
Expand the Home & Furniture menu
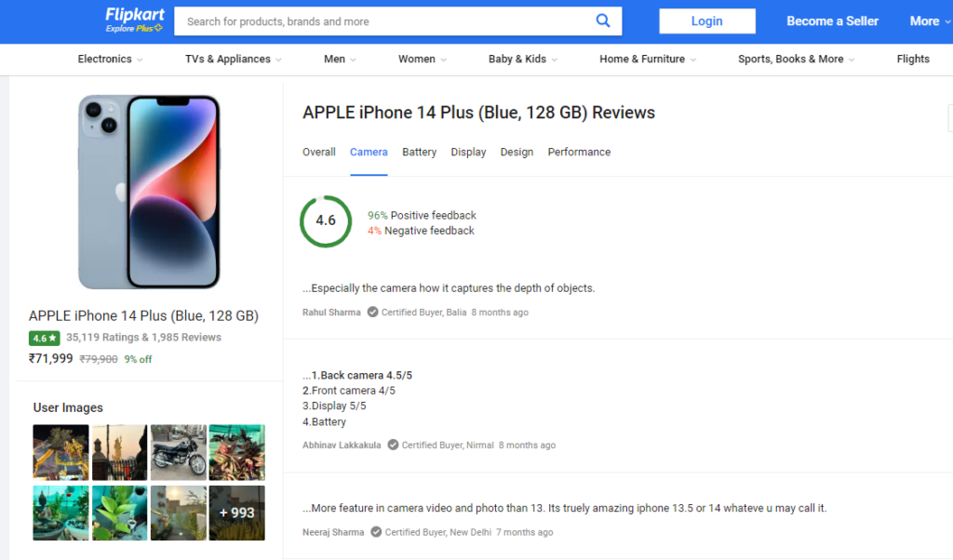648,59
